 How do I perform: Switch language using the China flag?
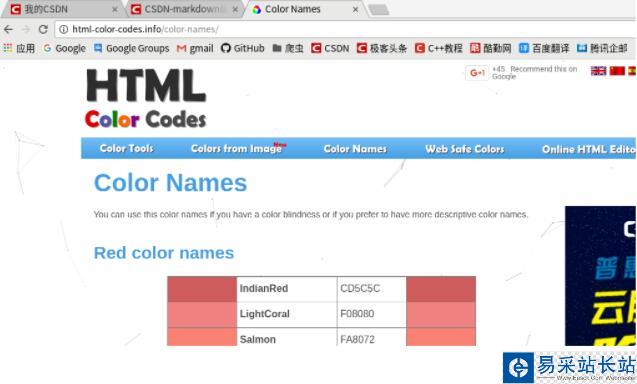point(617,71)
